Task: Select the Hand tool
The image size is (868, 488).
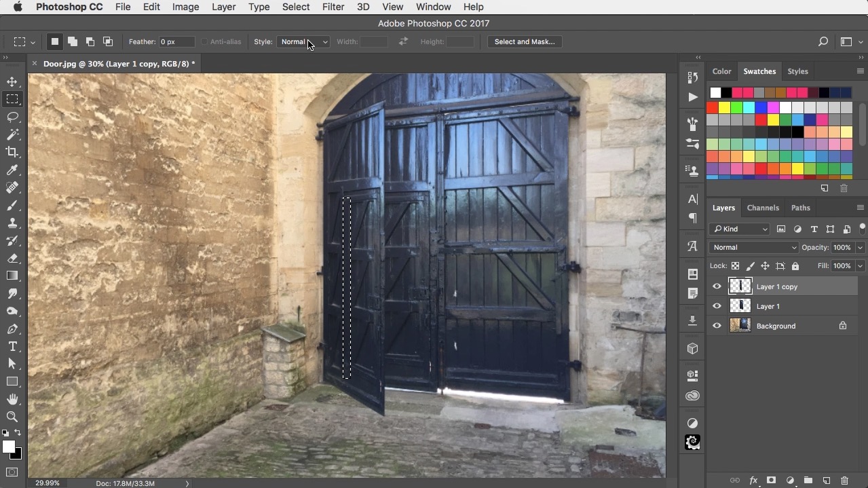Action: (12, 400)
